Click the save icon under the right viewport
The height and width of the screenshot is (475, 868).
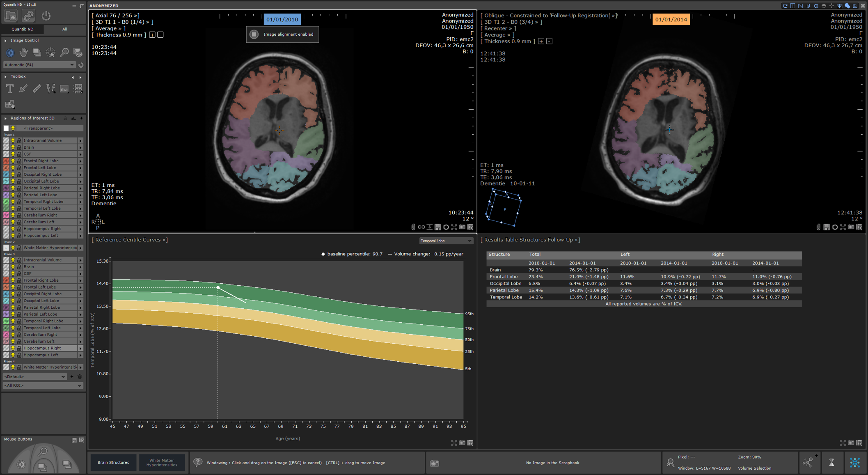point(827,227)
